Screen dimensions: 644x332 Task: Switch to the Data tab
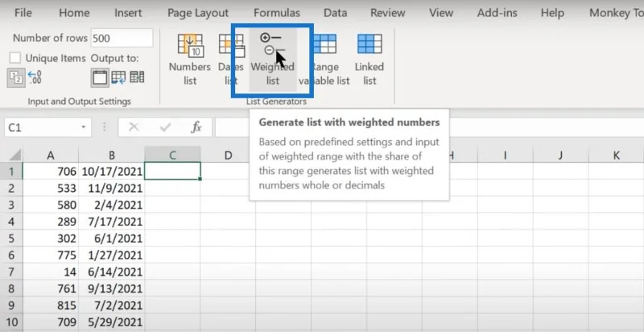(335, 13)
